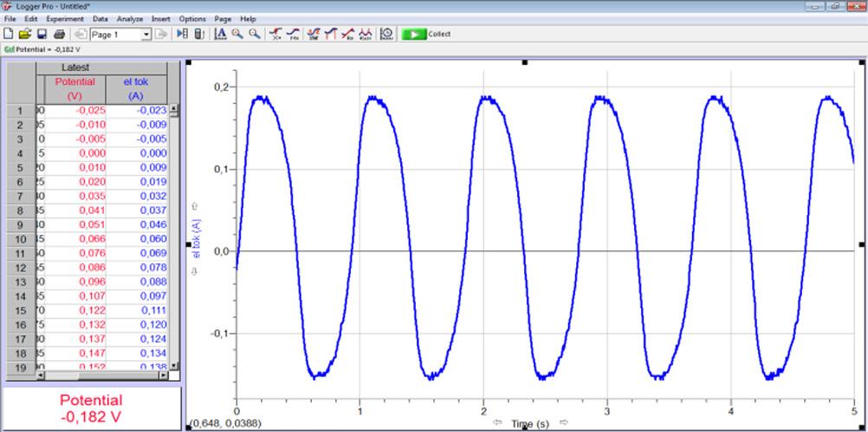The image size is (868, 432).
Task: Zoom out of the graph
Action: point(255,34)
